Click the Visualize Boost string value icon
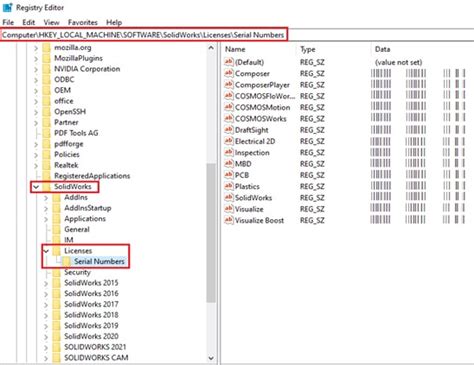 (x=229, y=220)
